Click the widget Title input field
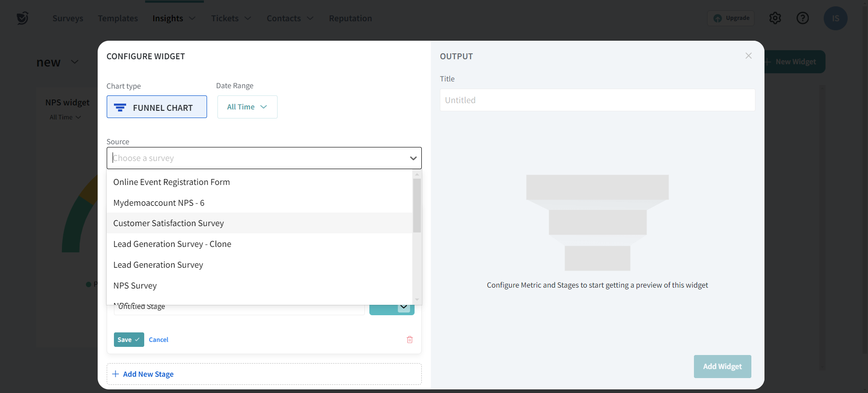 597,100
